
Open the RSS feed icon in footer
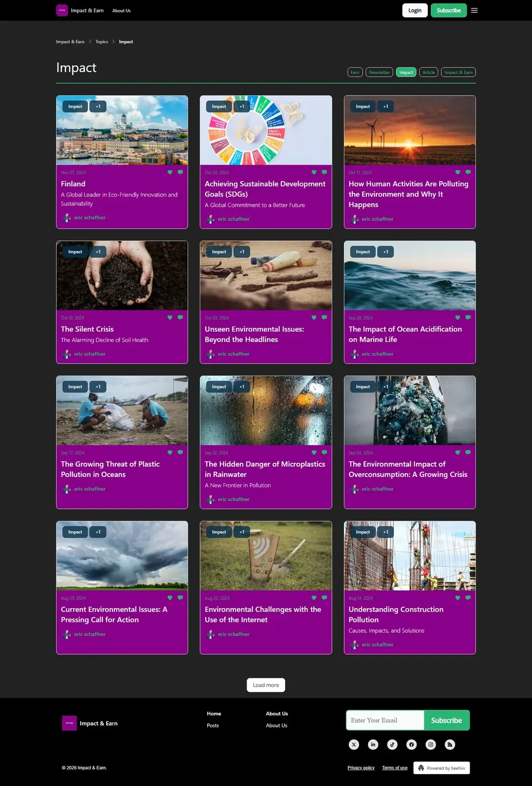[x=450, y=745]
